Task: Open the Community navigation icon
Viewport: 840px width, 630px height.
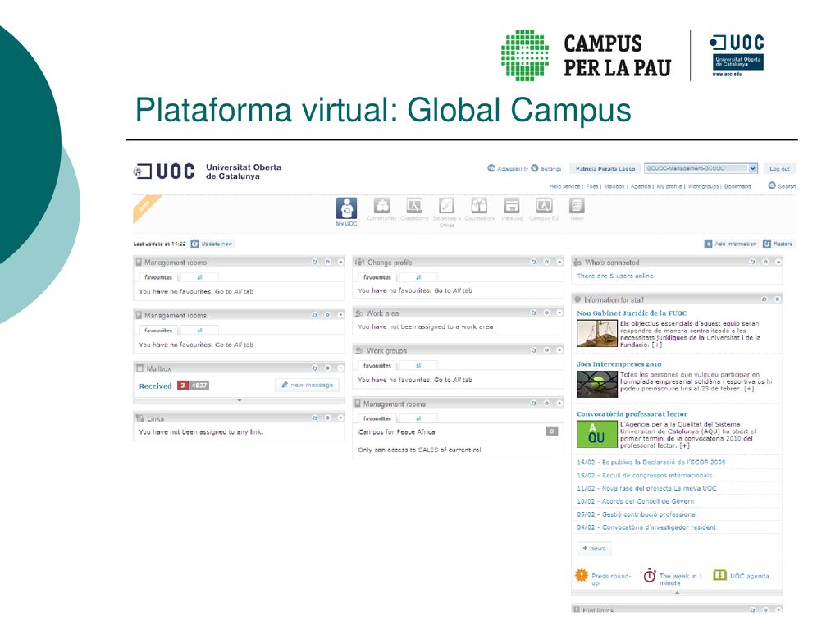Action: click(382, 205)
